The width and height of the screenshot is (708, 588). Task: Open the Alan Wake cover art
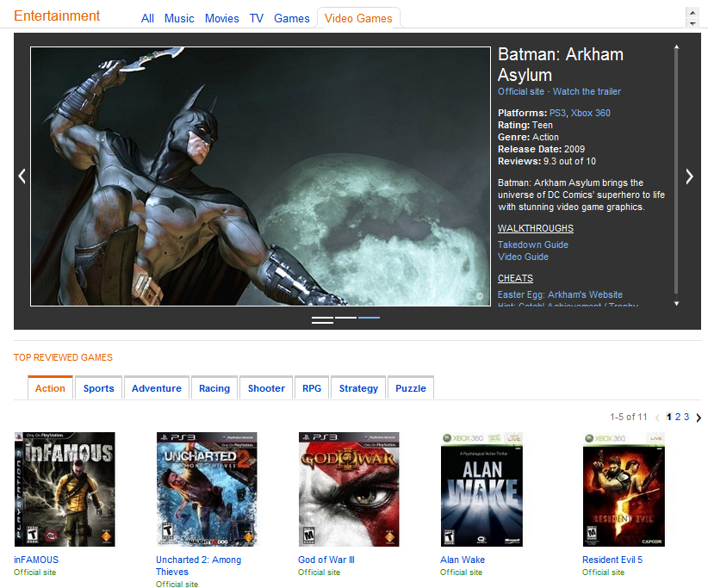point(481,489)
